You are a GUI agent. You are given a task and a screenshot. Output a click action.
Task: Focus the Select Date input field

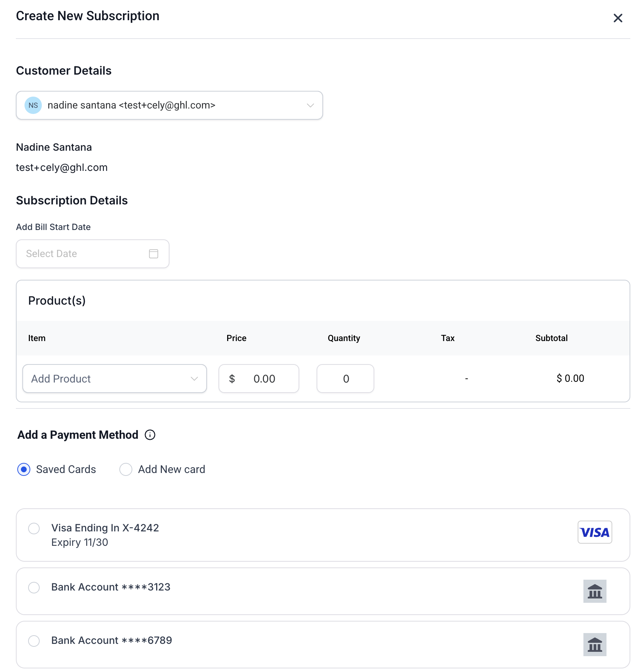pos(93,254)
